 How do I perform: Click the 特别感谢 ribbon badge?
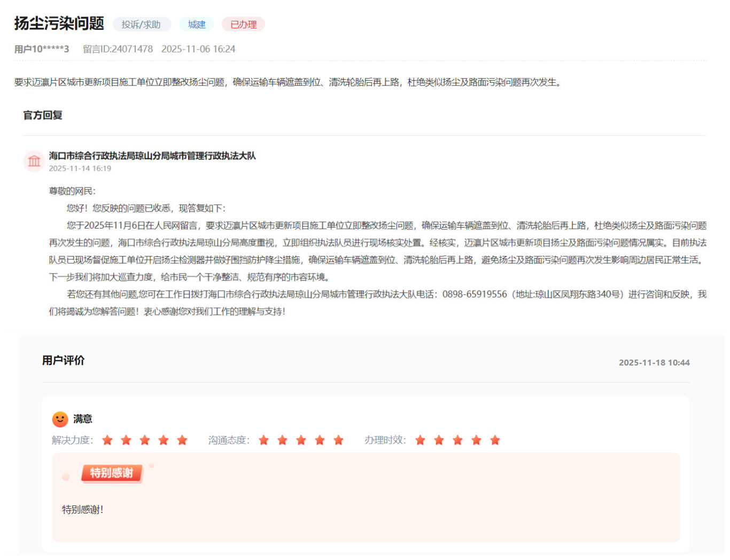[111, 473]
